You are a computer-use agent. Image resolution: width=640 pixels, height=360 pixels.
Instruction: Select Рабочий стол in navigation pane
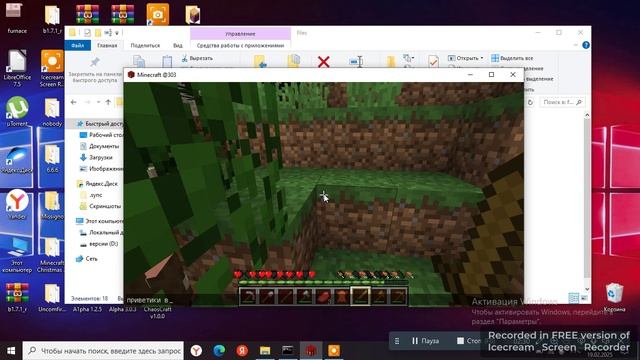102,135
